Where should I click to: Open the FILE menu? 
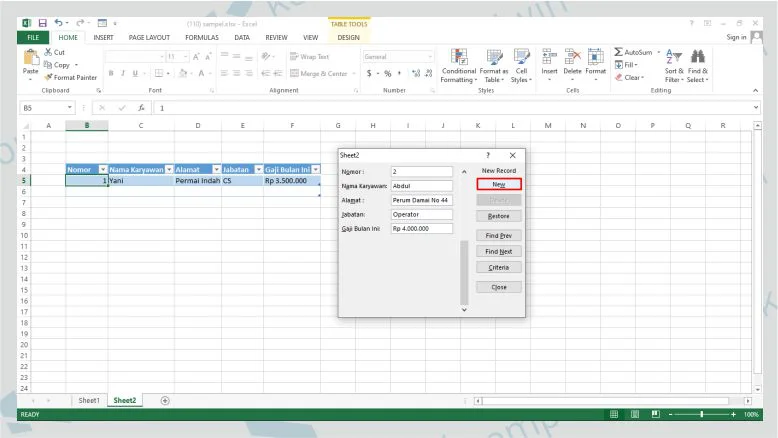32,37
